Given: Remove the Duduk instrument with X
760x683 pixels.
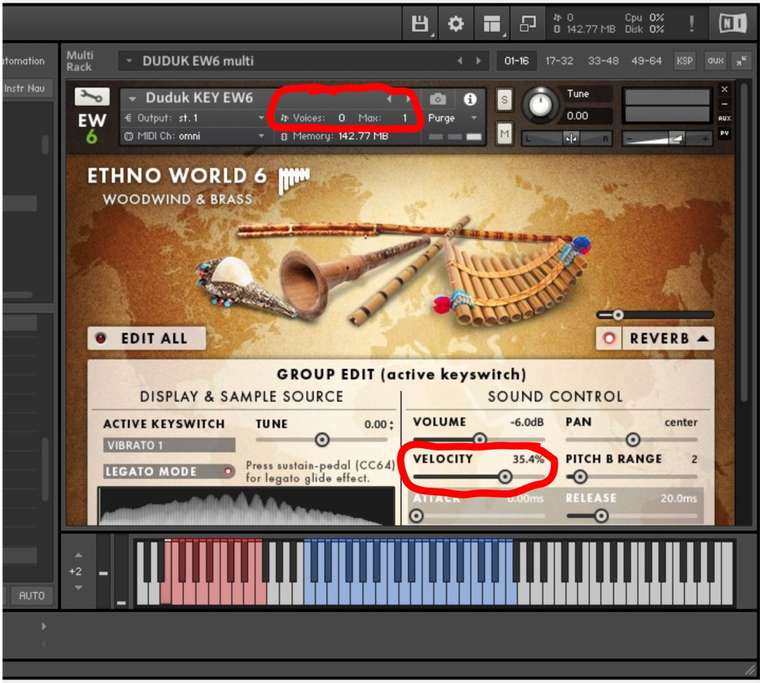Looking at the screenshot, I should click(x=724, y=89).
